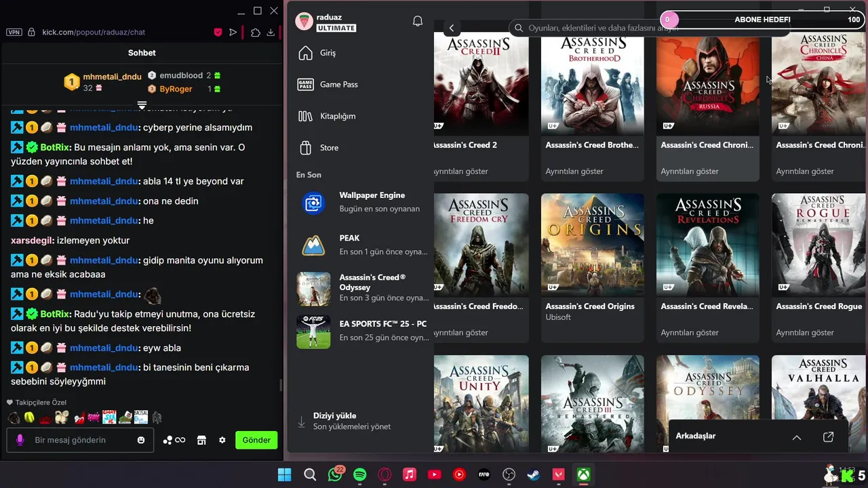
Task: Click the microphone icon in message box
Action: [20, 440]
